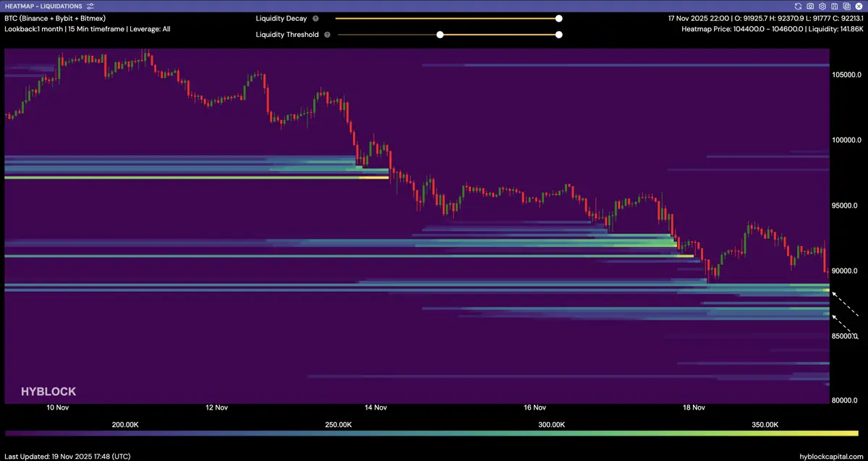Click the 300.00K color scale label

click(552, 425)
